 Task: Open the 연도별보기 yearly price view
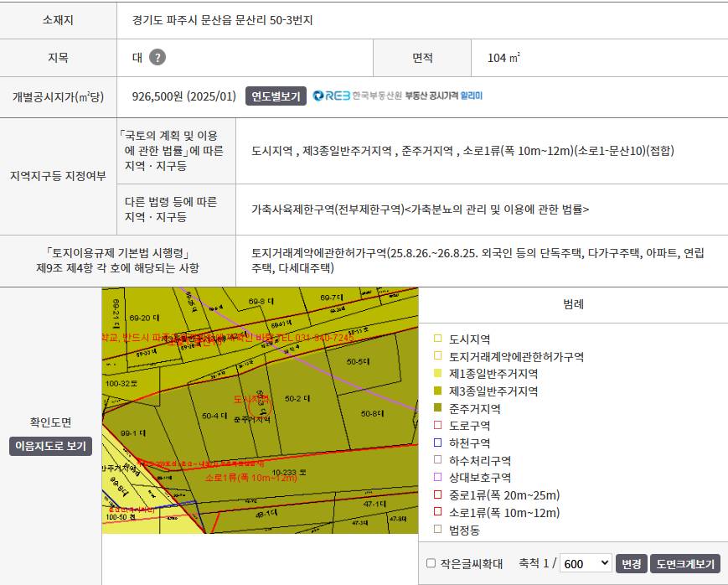point(276,96)
